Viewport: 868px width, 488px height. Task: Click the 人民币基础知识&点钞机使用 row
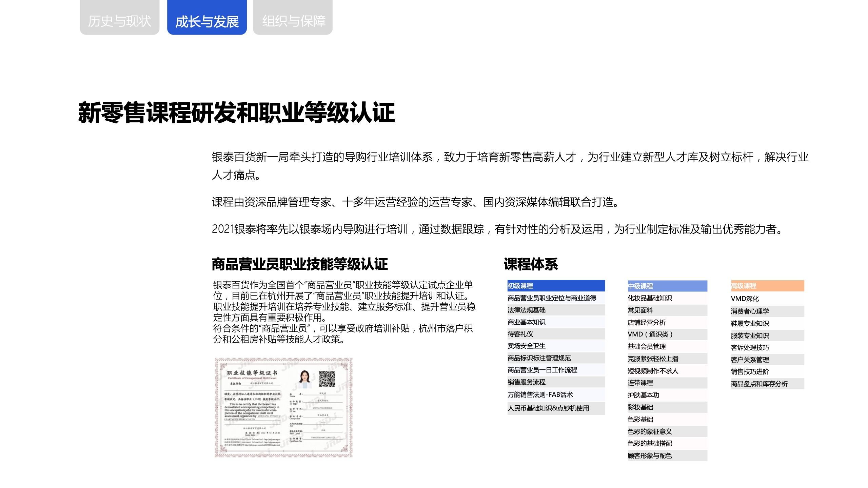point(556,408)
